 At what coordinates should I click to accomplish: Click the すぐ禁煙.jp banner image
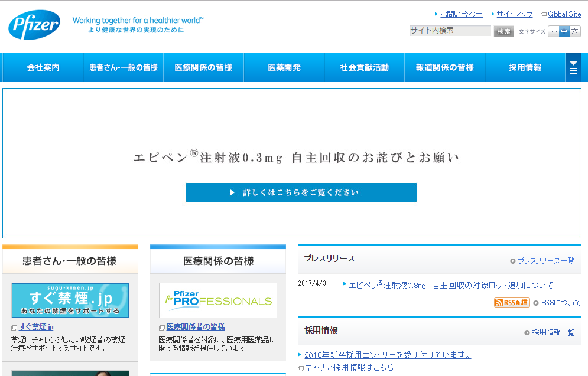[x=70, y=300]
